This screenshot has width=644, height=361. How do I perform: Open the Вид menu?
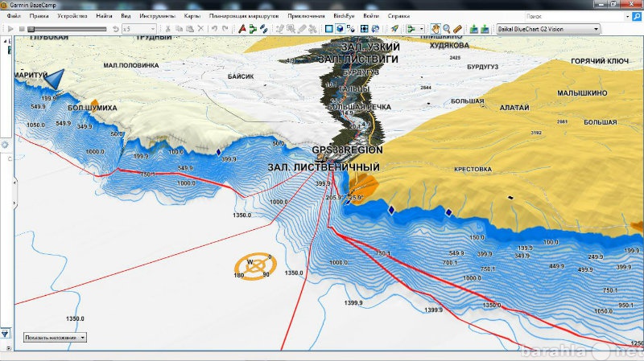click(x=126, y=16)
